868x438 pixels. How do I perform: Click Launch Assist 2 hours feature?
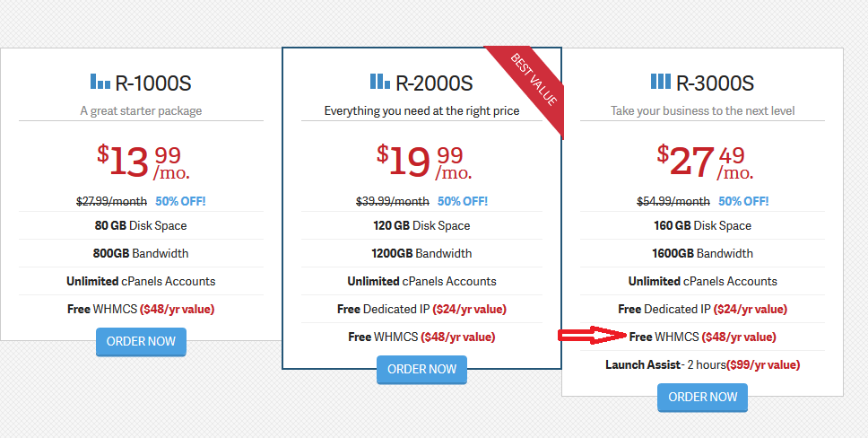pos(702,364)
